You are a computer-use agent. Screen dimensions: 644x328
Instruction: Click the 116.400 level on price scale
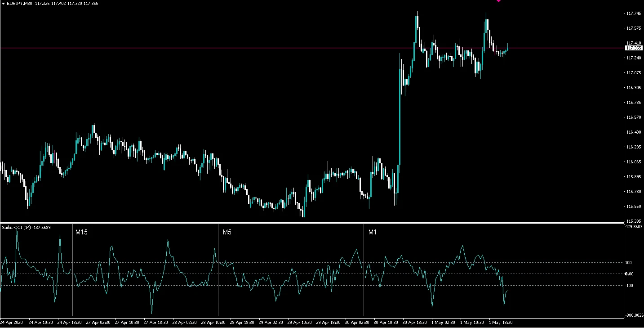634,132
